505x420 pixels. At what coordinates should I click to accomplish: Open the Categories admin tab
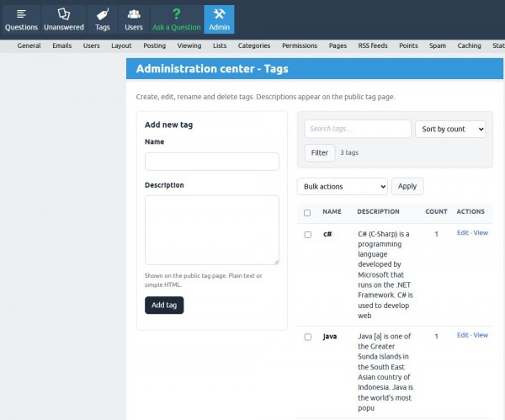pyautogui.click(x=254, y=45)
